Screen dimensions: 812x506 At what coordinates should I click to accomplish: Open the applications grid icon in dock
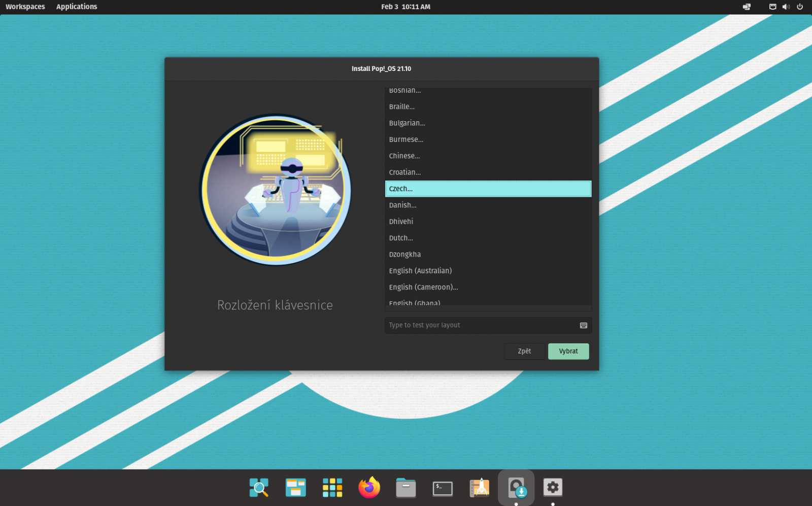tap(332, 488)
